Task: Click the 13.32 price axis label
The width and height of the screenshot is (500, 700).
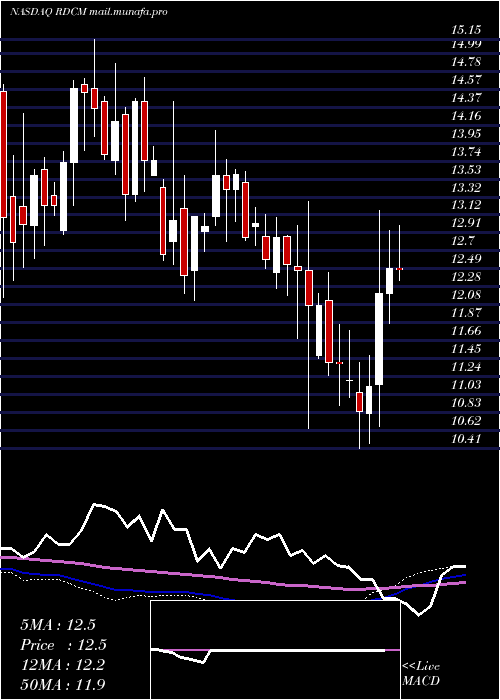Action: coord(466,188)
